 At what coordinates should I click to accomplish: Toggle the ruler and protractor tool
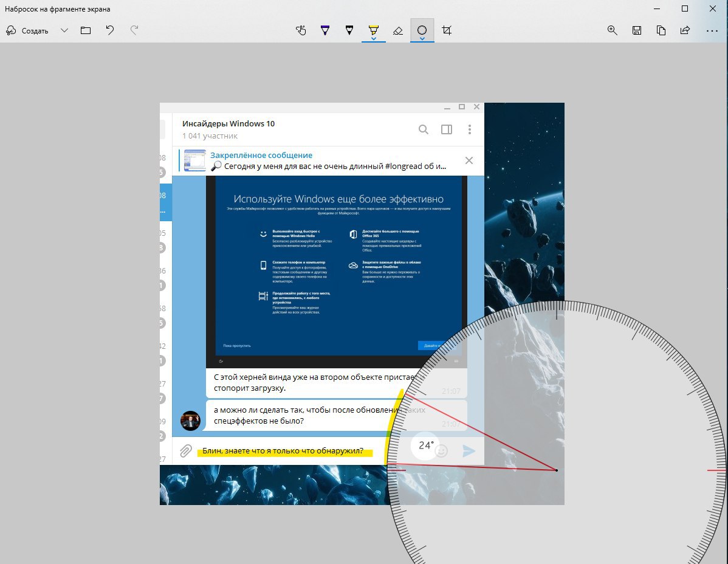click(x=422, y=30)
